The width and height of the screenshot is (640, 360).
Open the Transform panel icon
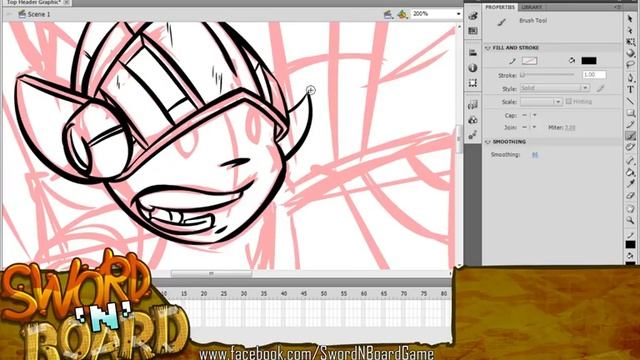[x=473, y=83]
